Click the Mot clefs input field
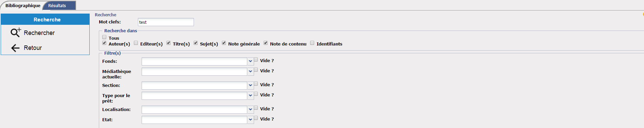Viewport: 644px width, 128px height. click(166, 22)
